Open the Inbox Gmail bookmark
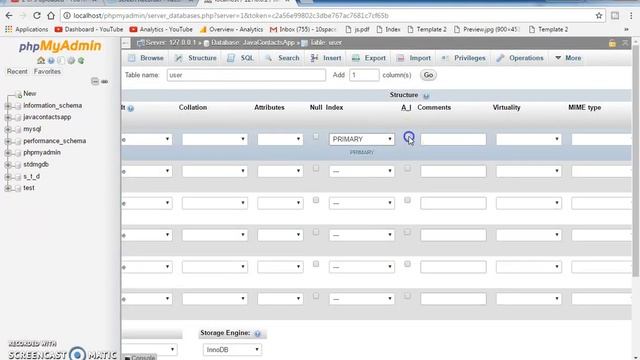640x360 pixels. tap(303, 29)
